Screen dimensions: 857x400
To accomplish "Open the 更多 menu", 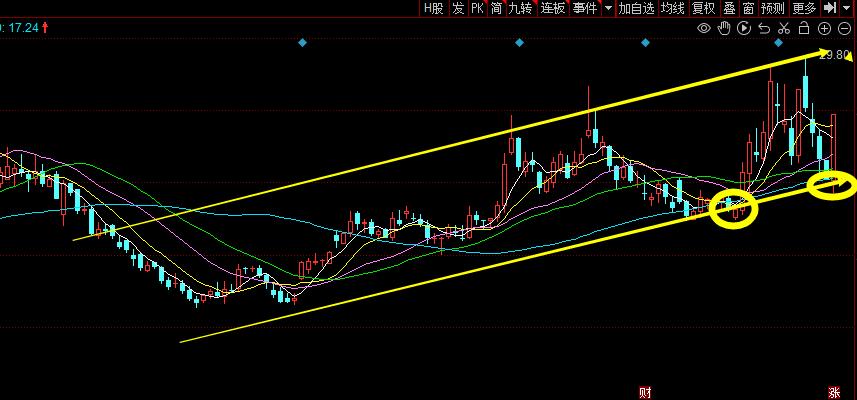I will click(x=804, y=8).
